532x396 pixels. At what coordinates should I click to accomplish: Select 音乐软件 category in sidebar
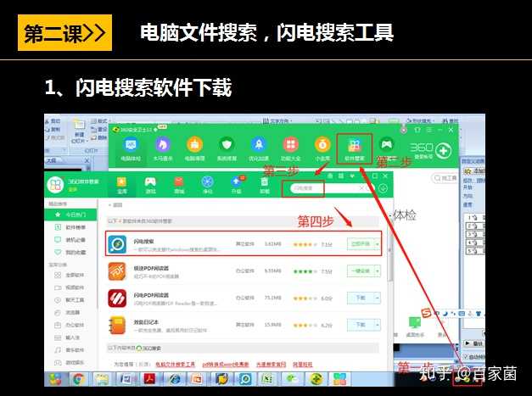pyautogui.click(x=70, y=350)
